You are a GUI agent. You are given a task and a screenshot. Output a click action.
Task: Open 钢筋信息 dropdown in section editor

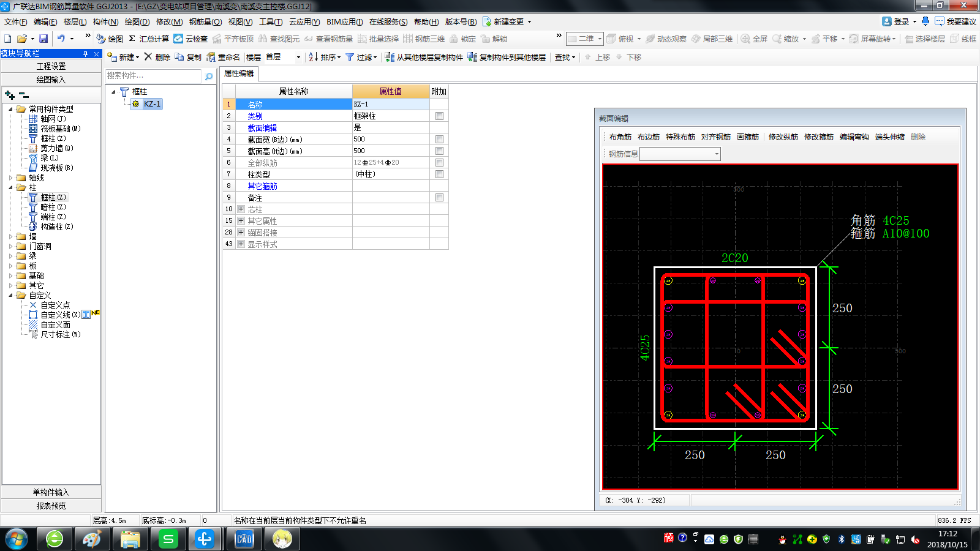[x=717, y=154]
